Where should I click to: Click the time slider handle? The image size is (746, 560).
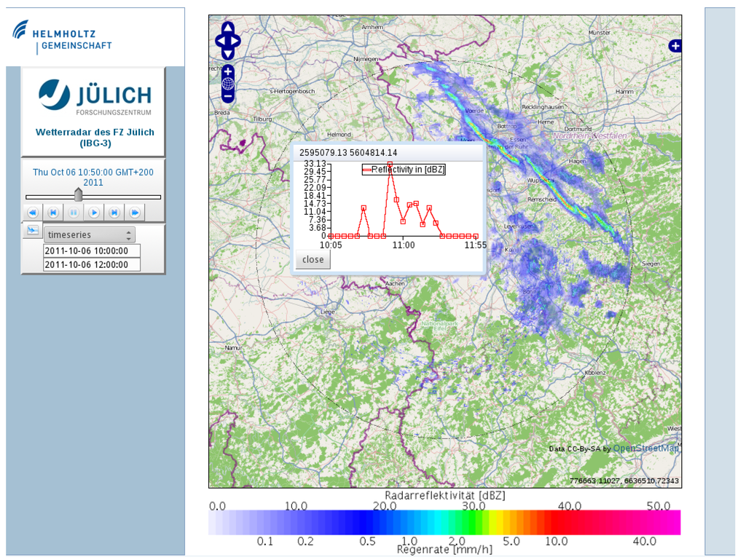coord(78,195)
